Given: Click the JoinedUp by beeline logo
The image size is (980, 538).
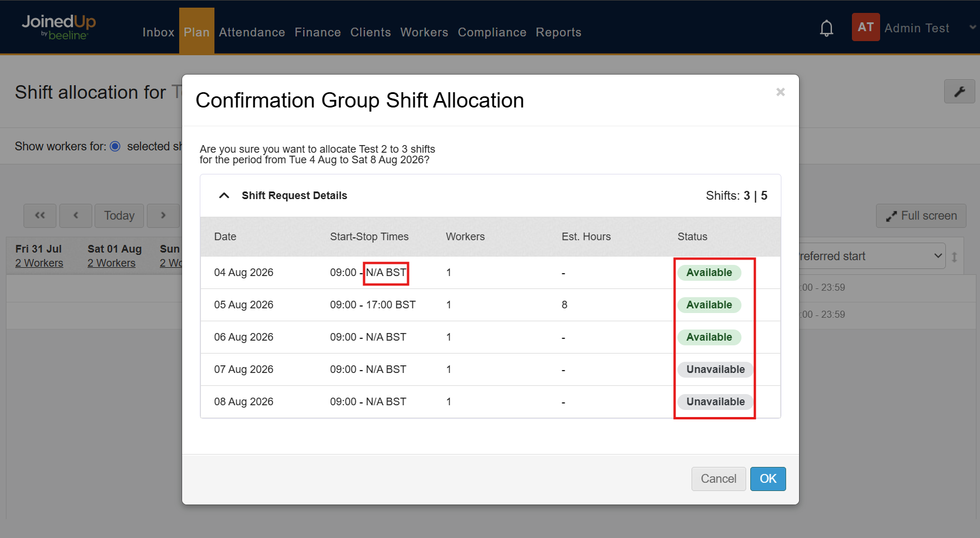Looking at the screenshot, I should coord(59,27).
